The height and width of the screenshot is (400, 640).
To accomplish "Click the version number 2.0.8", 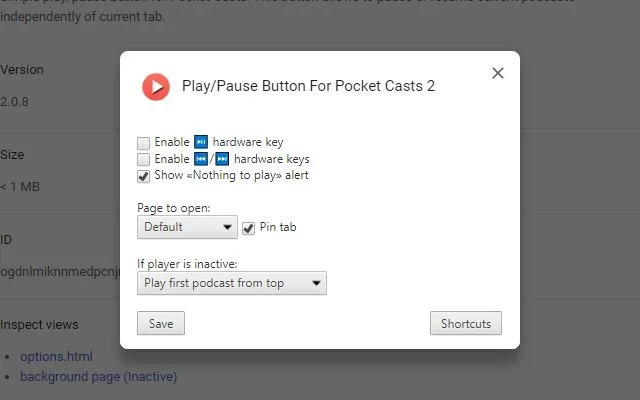I will pos(15,100).
